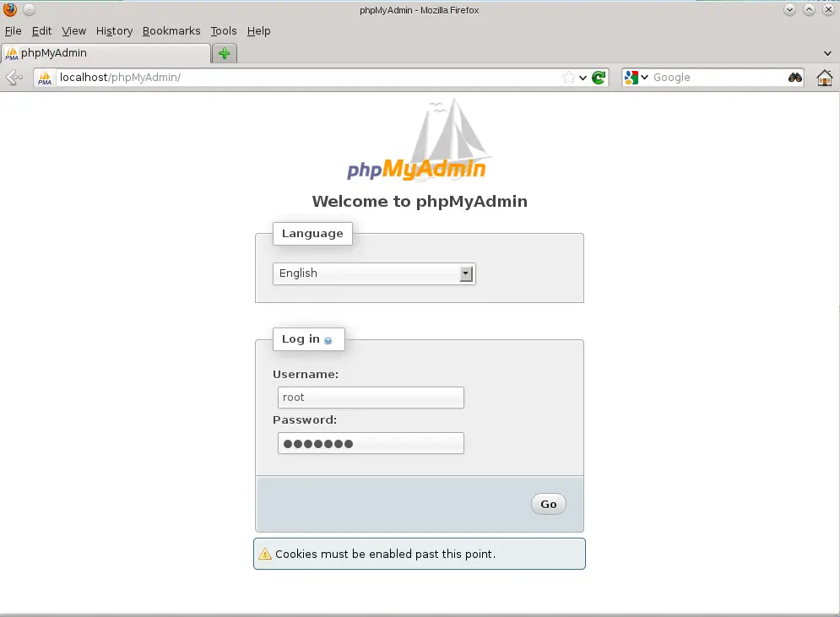Image resolution: width=840 pixels, height=617 pixels.
Task: Click the Log in help documentation icon
Action: pyautogui.click(x=328, y=340)
